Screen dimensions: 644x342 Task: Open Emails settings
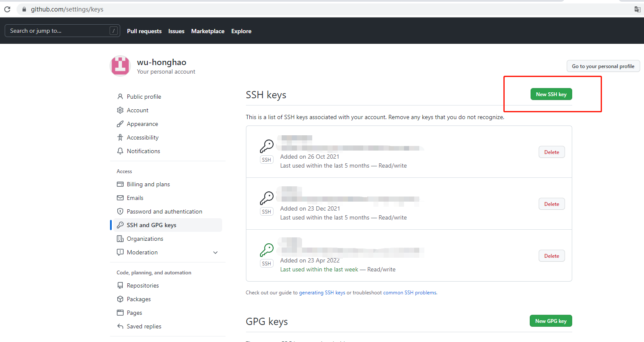(168, 198)
